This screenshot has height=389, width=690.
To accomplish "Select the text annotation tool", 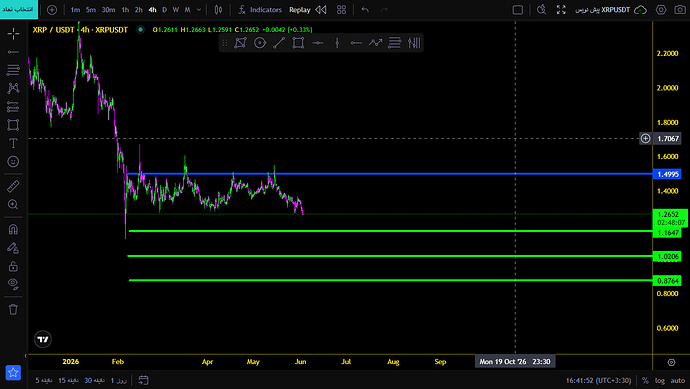I will 13,143.
